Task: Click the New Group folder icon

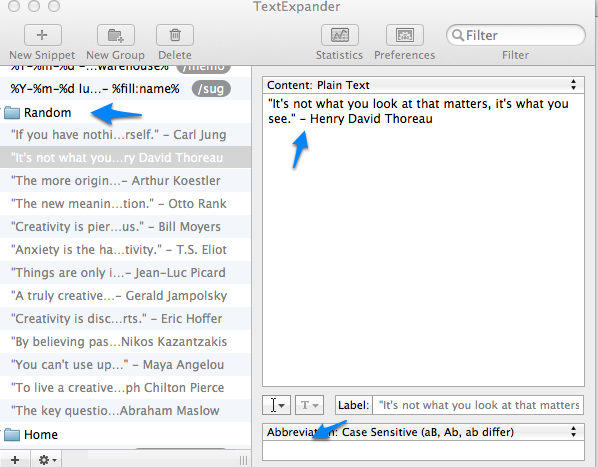Action: [x=116, y=35]
